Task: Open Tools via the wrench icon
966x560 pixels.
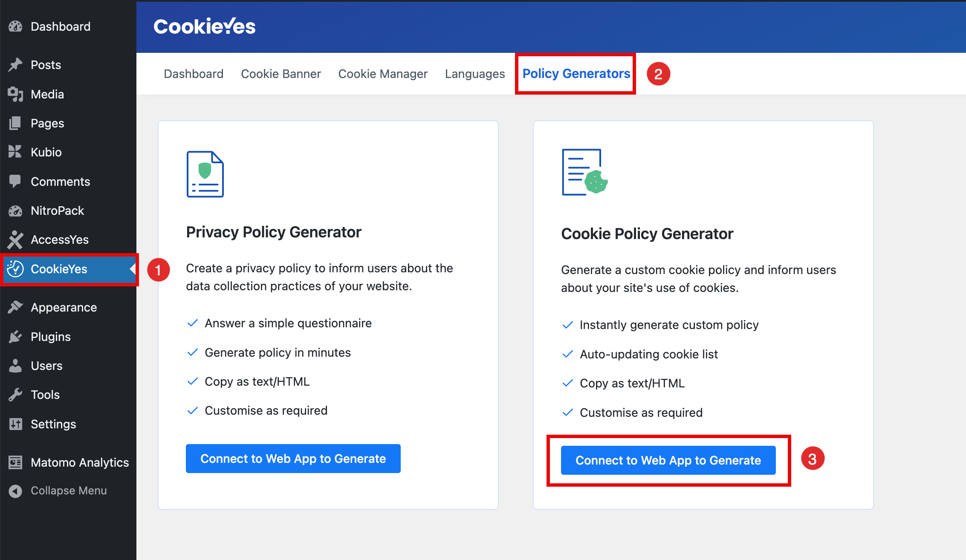Action: (15, 394)
